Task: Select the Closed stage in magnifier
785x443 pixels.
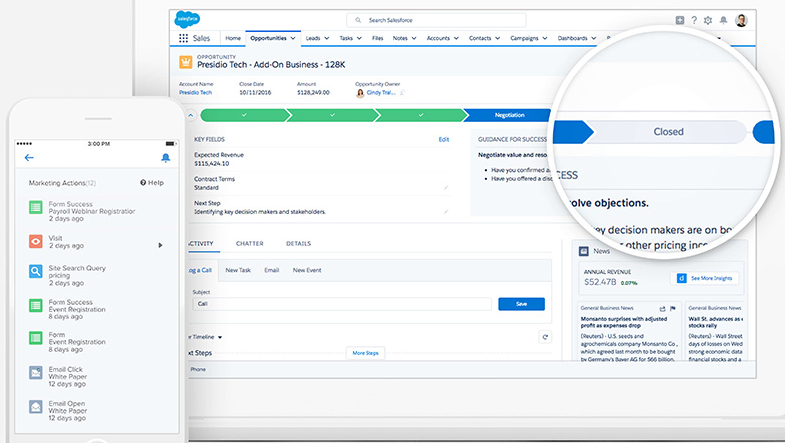Action: [668, 132]
